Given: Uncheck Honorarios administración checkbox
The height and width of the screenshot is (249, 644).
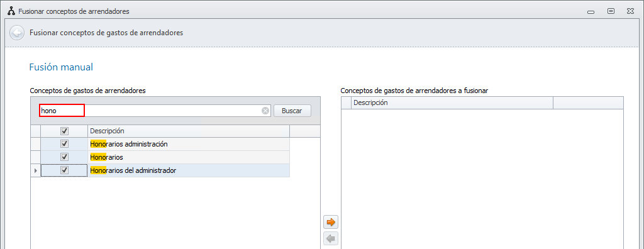Looking at the screenshot, I should (x=65, y=144).
